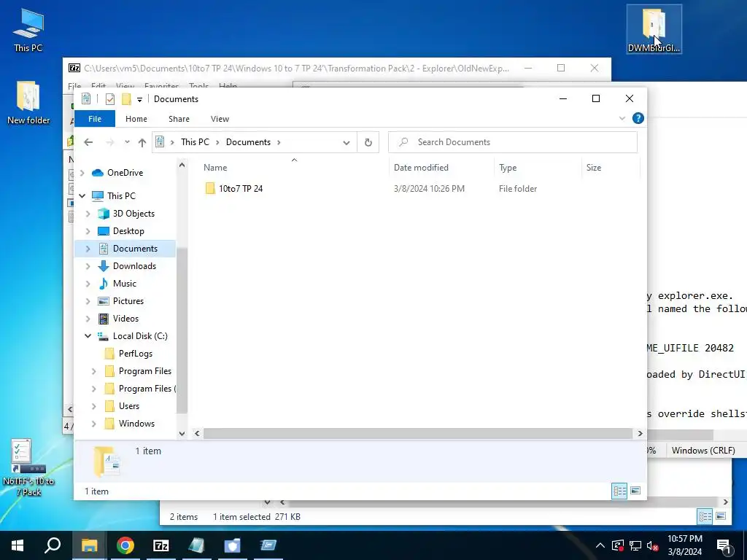
Task: Refresh the Documents folder view
Action: [x=368, y=142]
